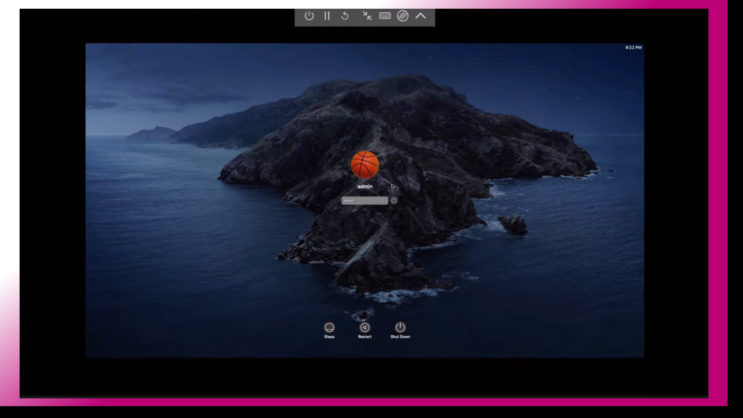Open the keyboard icon in the VM toolbar
743x418 pixels.
384,16
